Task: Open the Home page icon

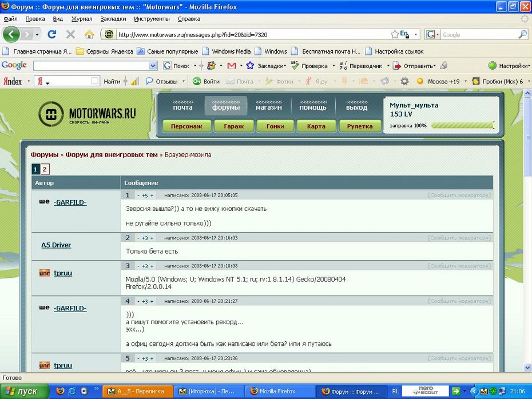Action: point(89,34)
